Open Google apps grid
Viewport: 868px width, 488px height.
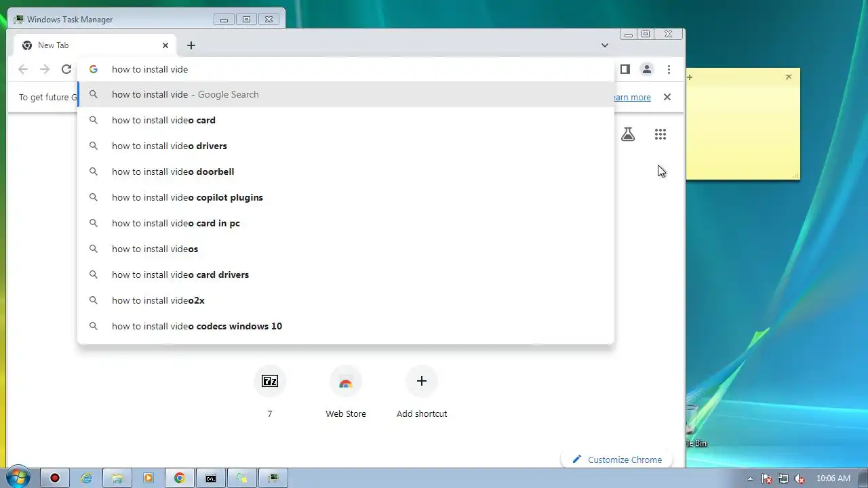click(660, 134)
